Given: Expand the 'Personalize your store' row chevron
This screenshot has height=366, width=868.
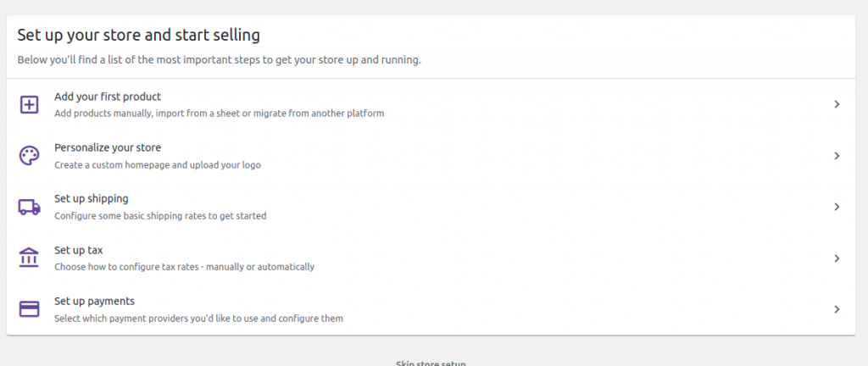Looking at the screenshot, I should click(x=837, y=156).
